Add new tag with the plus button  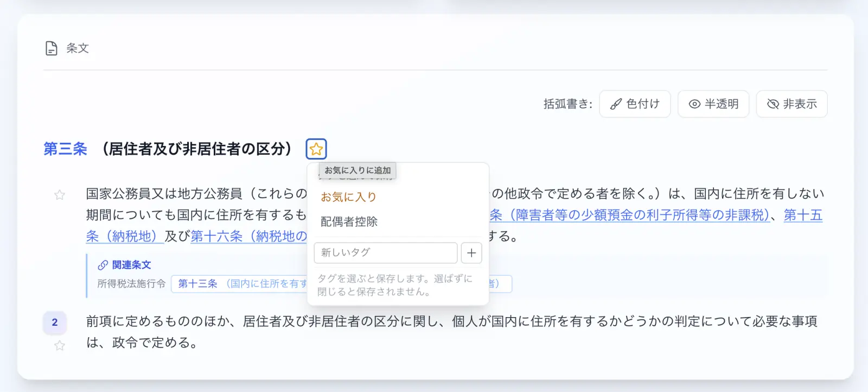click(471, 252)
